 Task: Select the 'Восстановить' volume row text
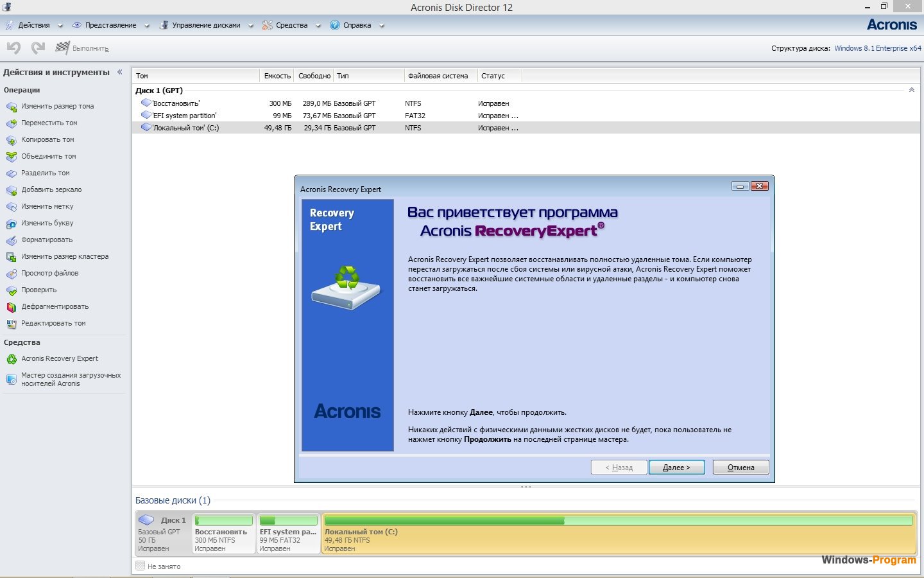pyautogui.click(x=176, y=103)
